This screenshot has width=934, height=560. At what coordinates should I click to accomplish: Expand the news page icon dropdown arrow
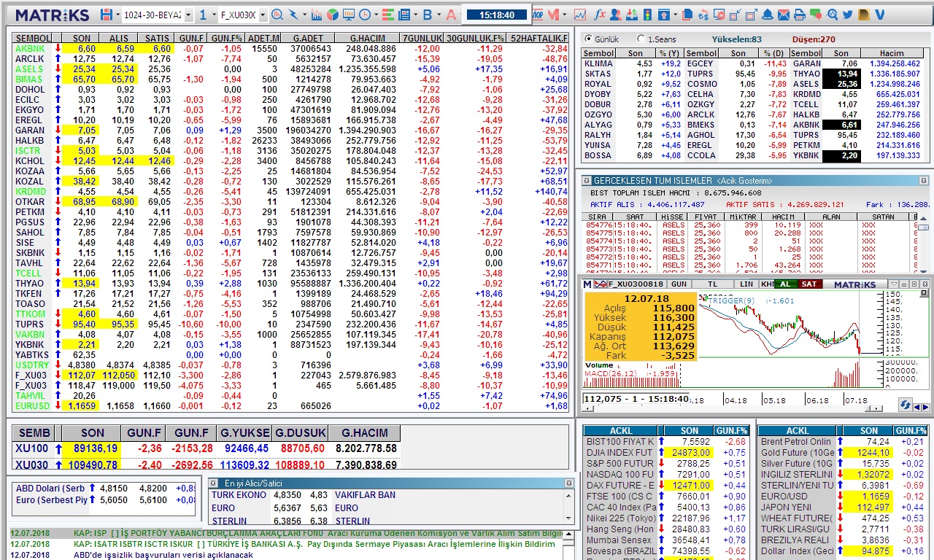coord(416,15)
